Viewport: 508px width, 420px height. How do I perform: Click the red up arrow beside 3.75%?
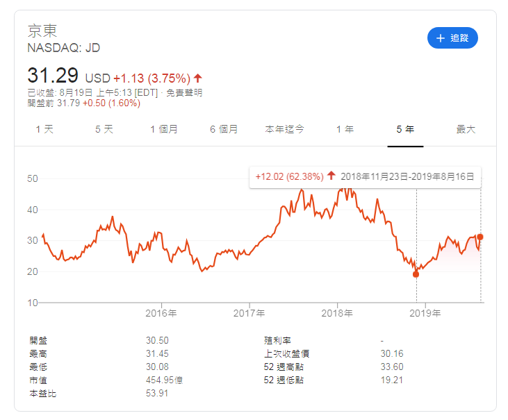tap(198, 78)
